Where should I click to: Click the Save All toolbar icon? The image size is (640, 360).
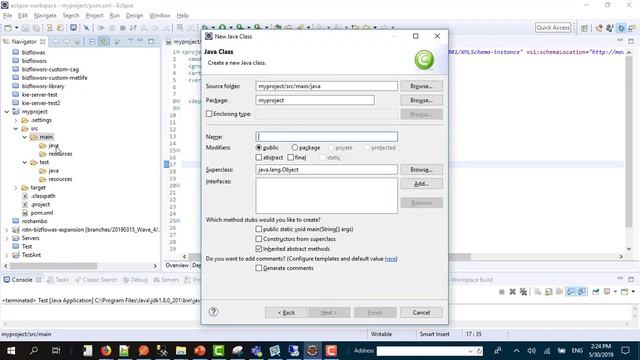36,28
